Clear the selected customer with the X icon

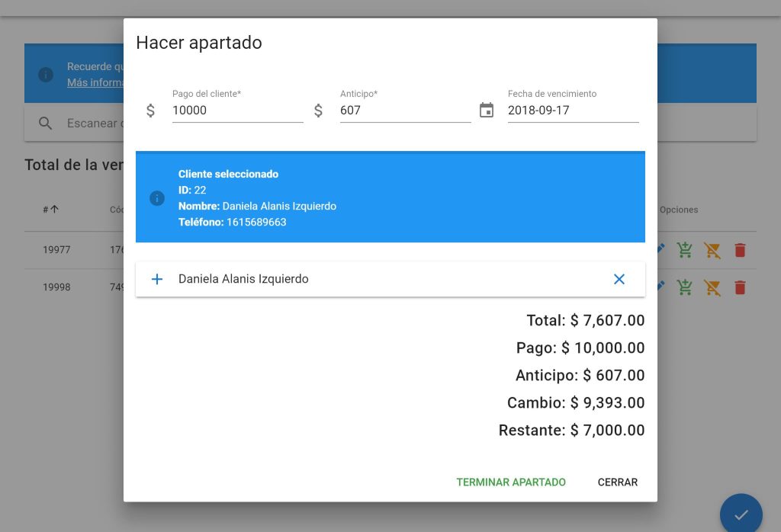(619, 279)
